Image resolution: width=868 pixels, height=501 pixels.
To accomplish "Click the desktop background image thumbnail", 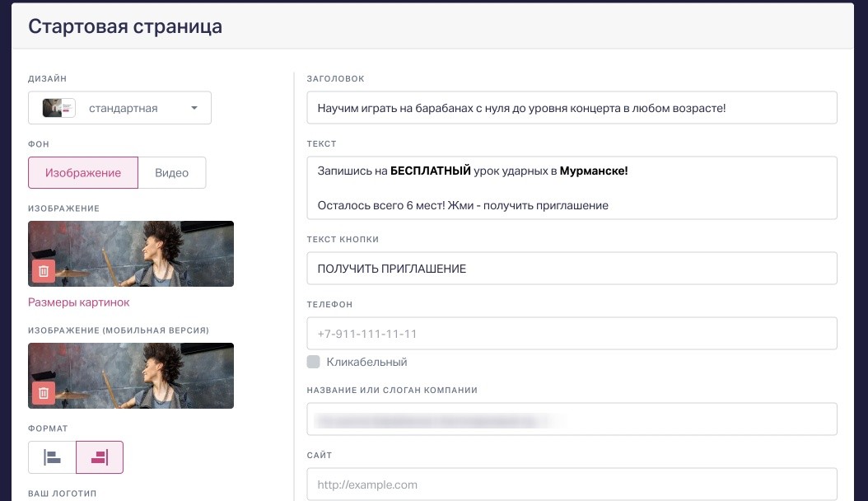I will tap(131, 254).
